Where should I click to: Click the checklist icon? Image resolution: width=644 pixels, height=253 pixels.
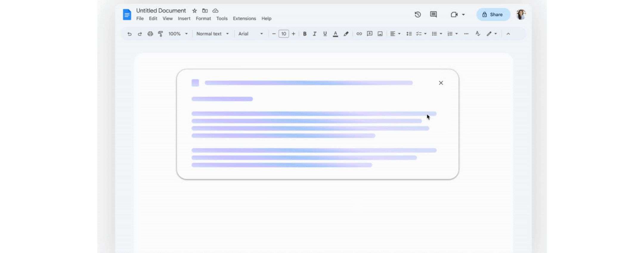tap(419, 34)
